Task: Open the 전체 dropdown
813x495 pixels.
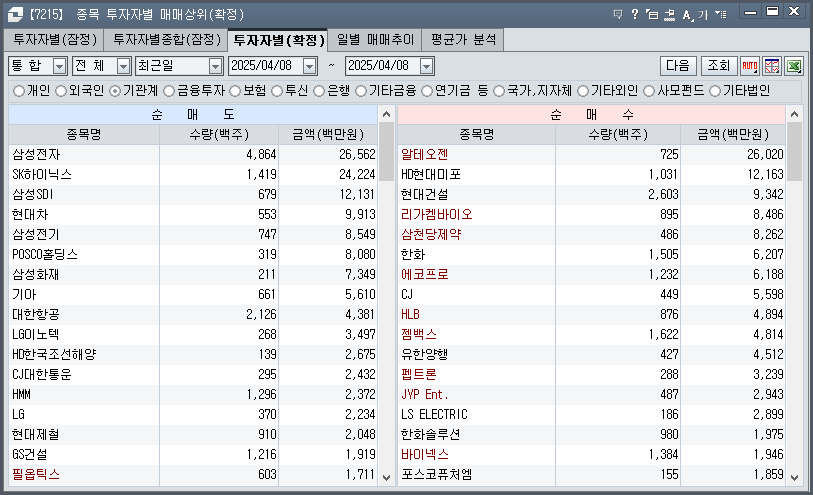Action: point(123,66)
